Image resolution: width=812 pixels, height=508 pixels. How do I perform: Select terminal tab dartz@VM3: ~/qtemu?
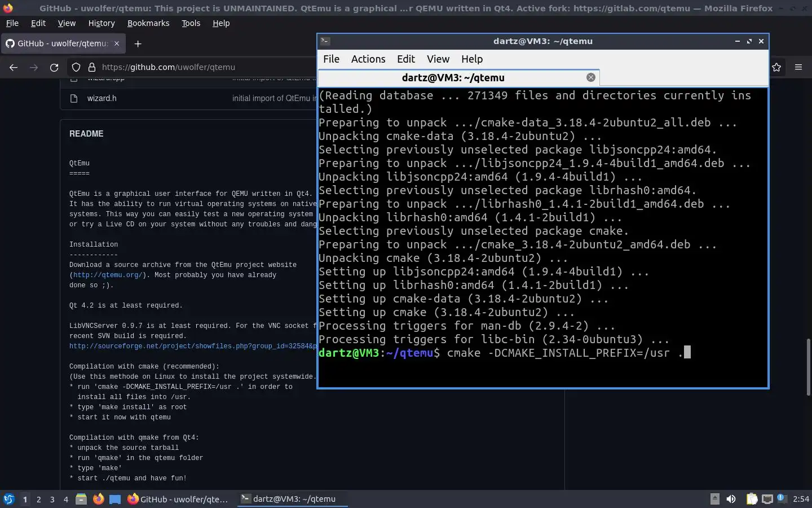(458, 77)
